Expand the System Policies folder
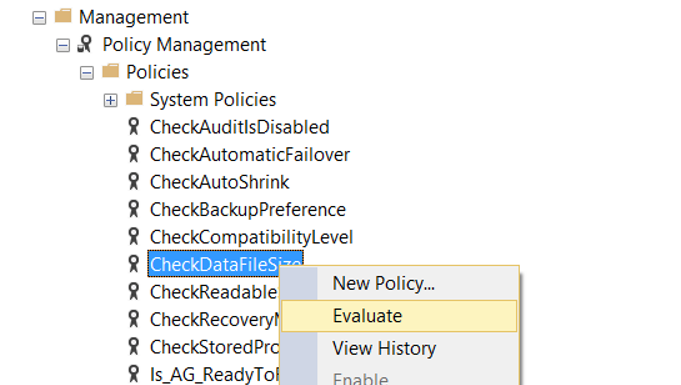The image size is (681, 385). 110,101
